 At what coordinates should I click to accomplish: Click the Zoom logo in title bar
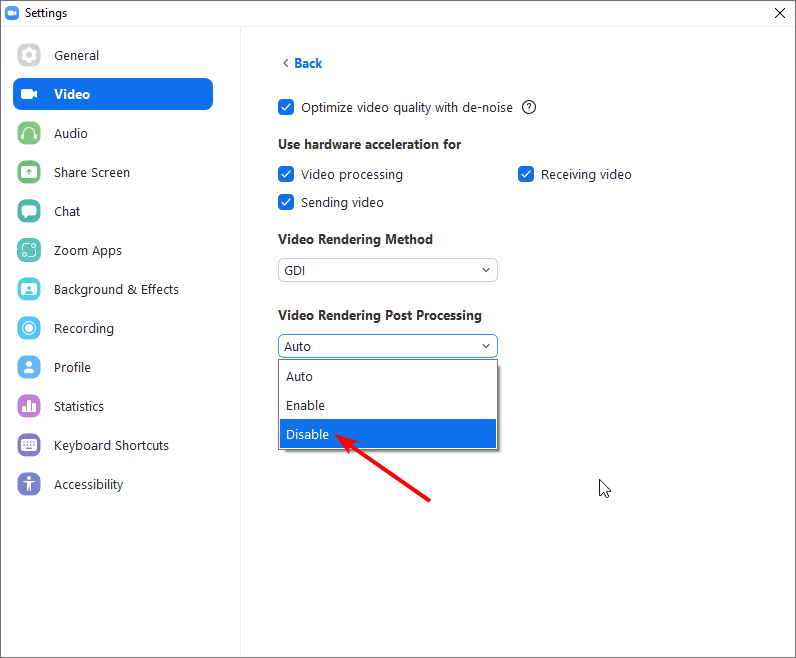12,13
